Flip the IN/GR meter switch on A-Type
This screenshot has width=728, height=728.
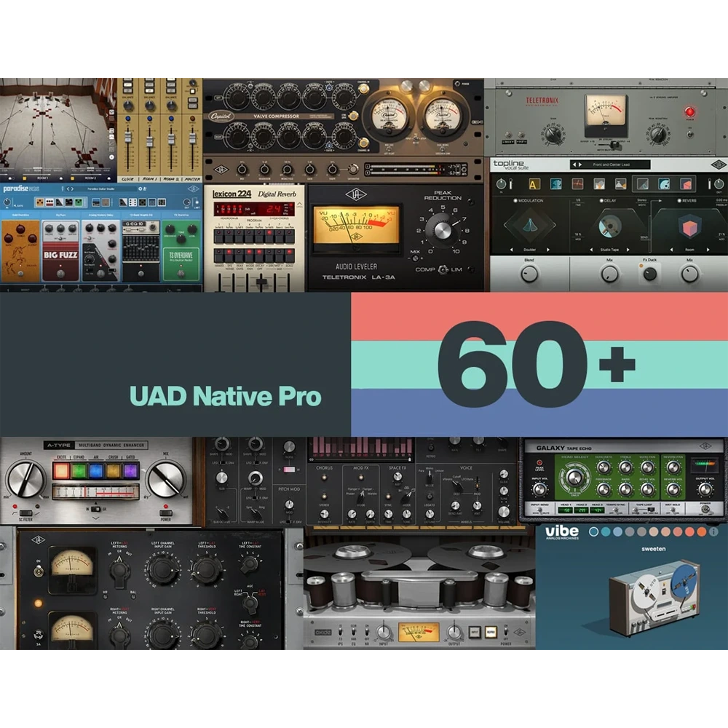click(95, 509)
